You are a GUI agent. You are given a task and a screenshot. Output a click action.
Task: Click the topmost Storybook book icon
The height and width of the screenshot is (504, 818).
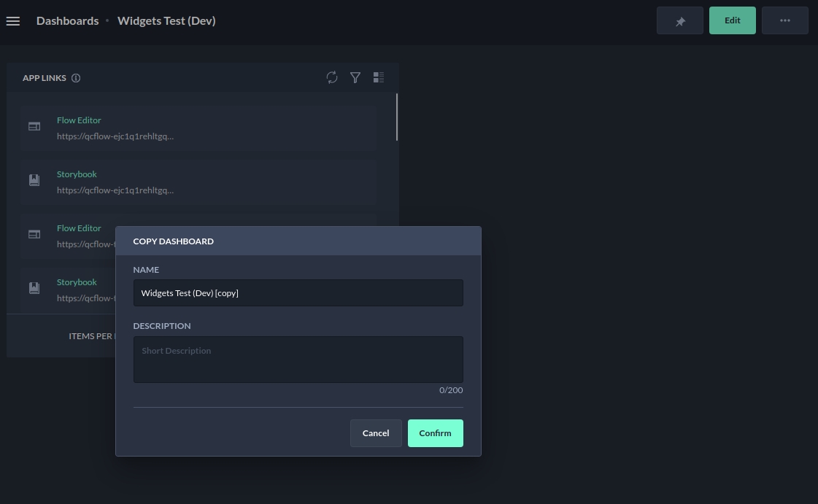[x=34, y=180]
